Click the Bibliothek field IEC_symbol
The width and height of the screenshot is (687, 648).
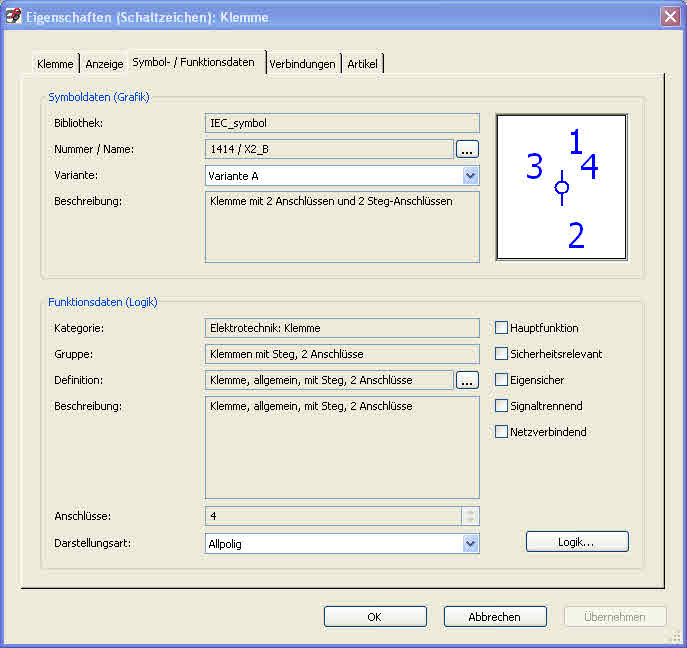[342, 123]
